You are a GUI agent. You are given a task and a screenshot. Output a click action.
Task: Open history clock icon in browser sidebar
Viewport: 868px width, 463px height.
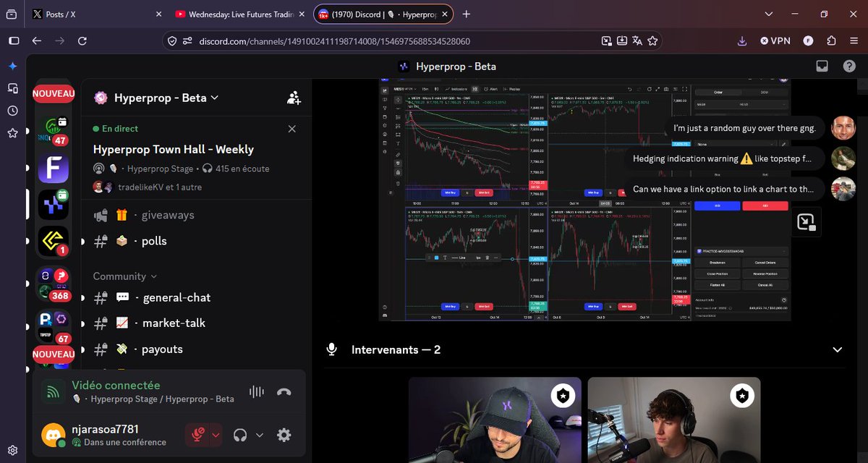[12, 111]
